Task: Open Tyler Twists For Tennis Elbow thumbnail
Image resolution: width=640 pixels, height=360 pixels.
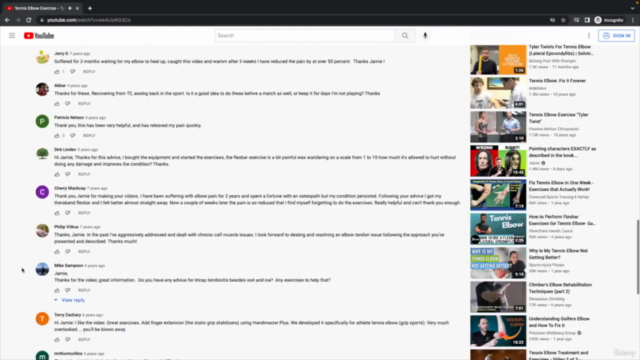Action: 498,60
